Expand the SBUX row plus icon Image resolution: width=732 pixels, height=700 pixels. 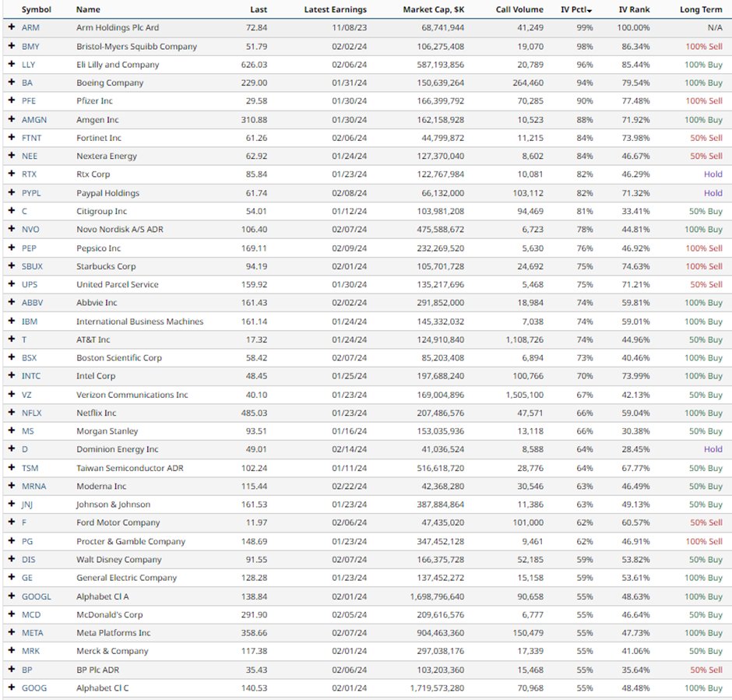click(12, 266)
